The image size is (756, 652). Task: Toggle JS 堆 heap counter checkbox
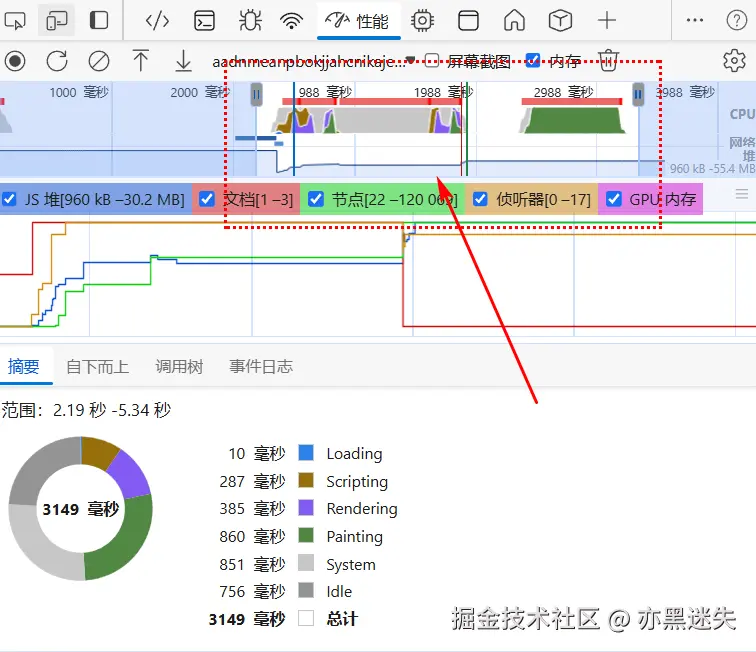coord(9,199)
